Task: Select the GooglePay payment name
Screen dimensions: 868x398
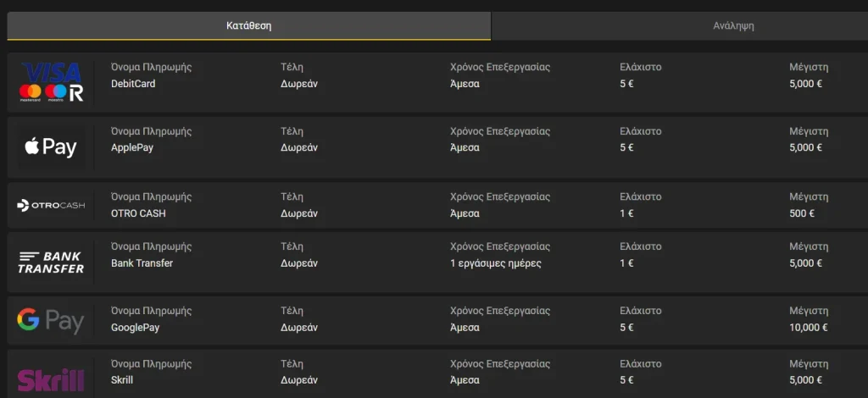Action: [135, 328]
